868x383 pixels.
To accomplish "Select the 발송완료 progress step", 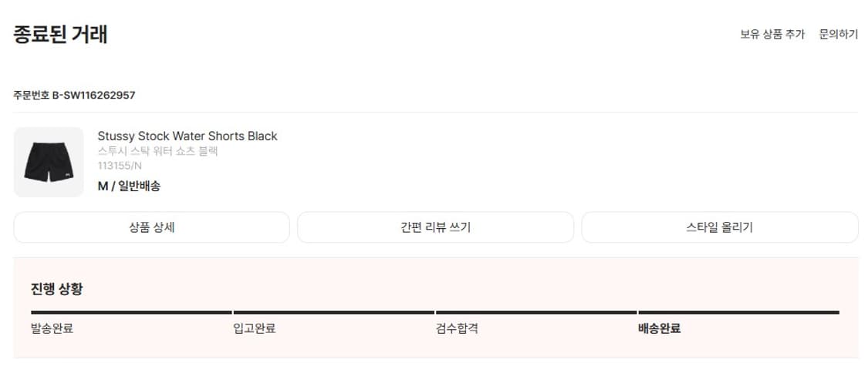I will 52,328.
